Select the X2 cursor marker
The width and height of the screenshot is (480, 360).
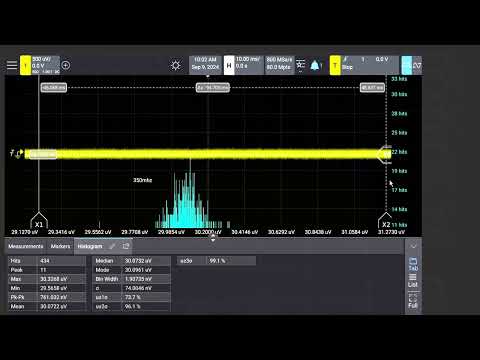[386, 221]
